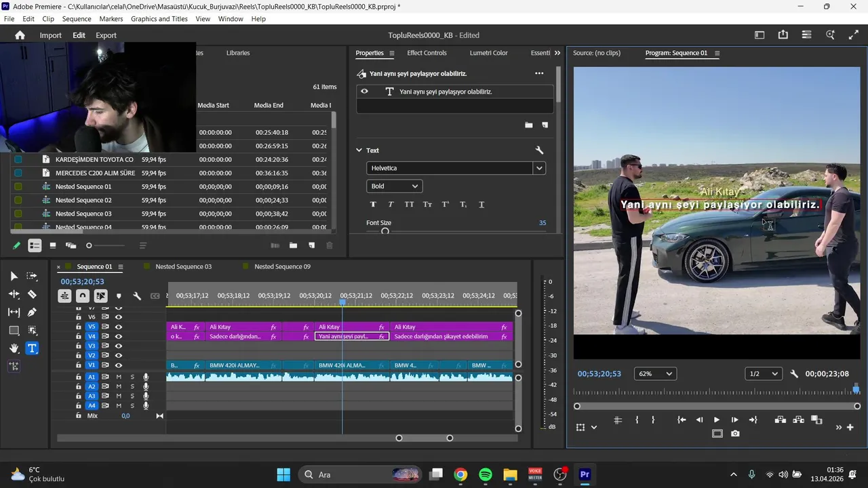Select the Pen tool
Screen dimensions: 868x488
pyautogui.click(x=32, y=312)
